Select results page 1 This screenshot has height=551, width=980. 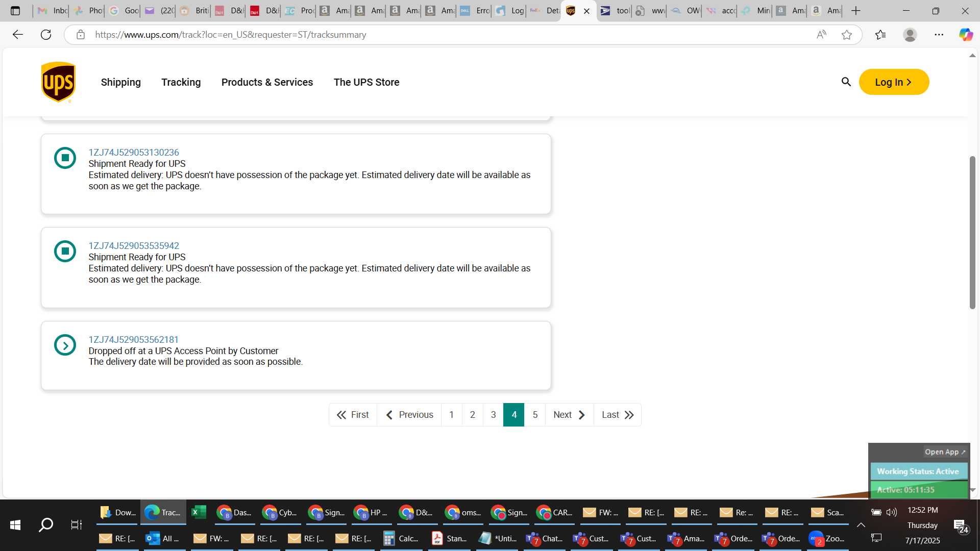click(452, 415)
